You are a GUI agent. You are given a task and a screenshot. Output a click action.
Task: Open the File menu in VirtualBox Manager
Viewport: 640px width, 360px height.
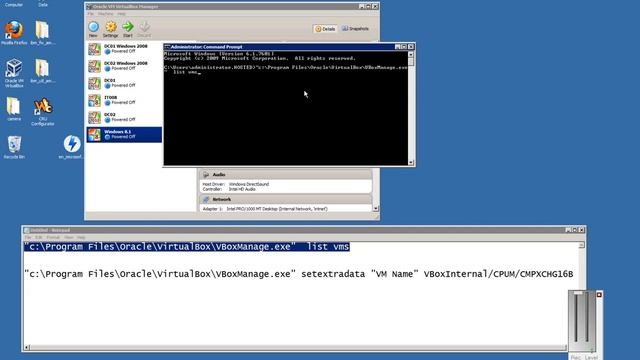coord(91,14)
